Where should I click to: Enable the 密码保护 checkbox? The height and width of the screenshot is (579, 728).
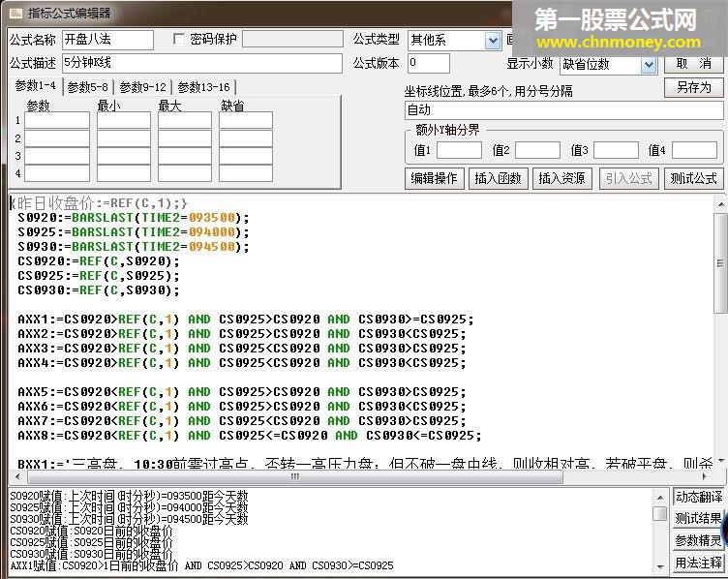coord(179,39)
